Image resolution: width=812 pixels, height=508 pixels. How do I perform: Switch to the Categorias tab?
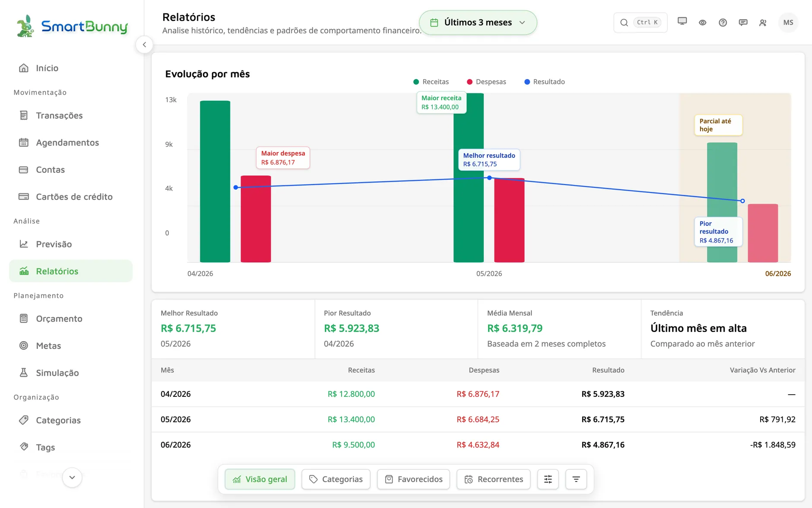(x=336, y=479)
